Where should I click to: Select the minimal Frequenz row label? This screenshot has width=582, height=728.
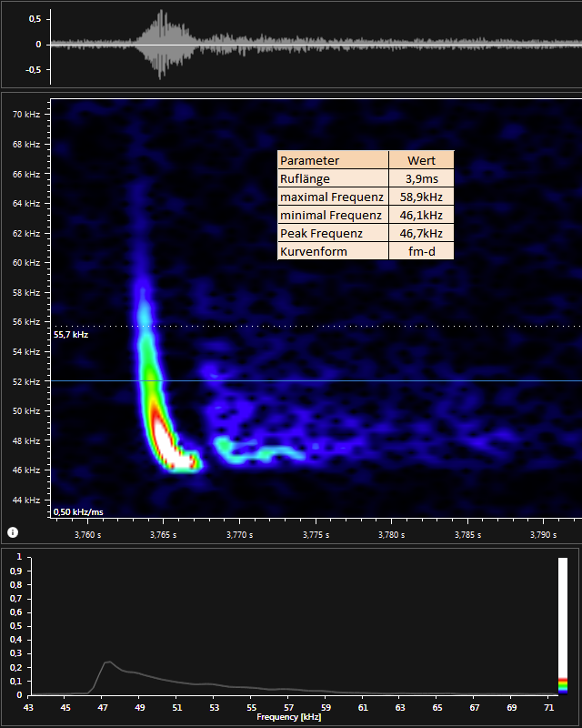(x=333, y=215)
